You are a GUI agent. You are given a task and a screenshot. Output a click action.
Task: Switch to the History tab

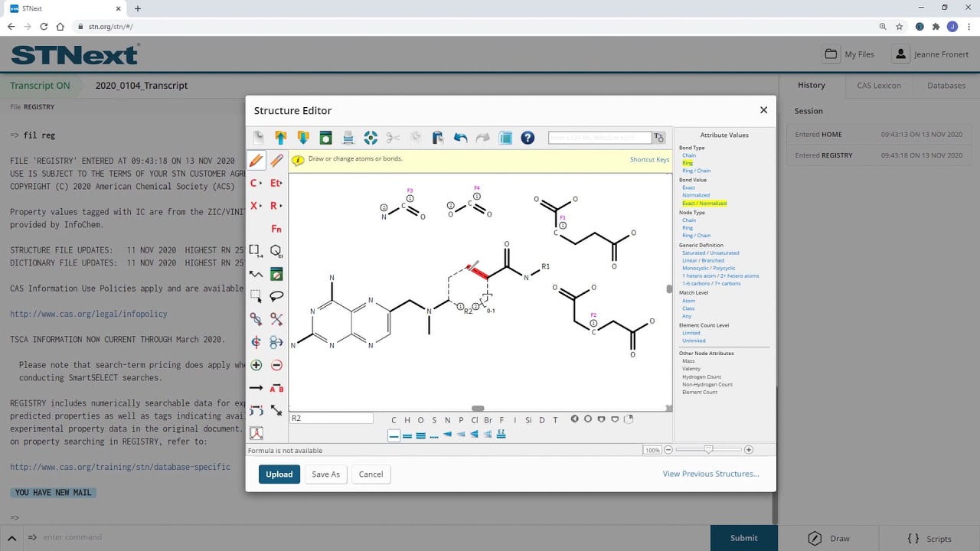812,85
